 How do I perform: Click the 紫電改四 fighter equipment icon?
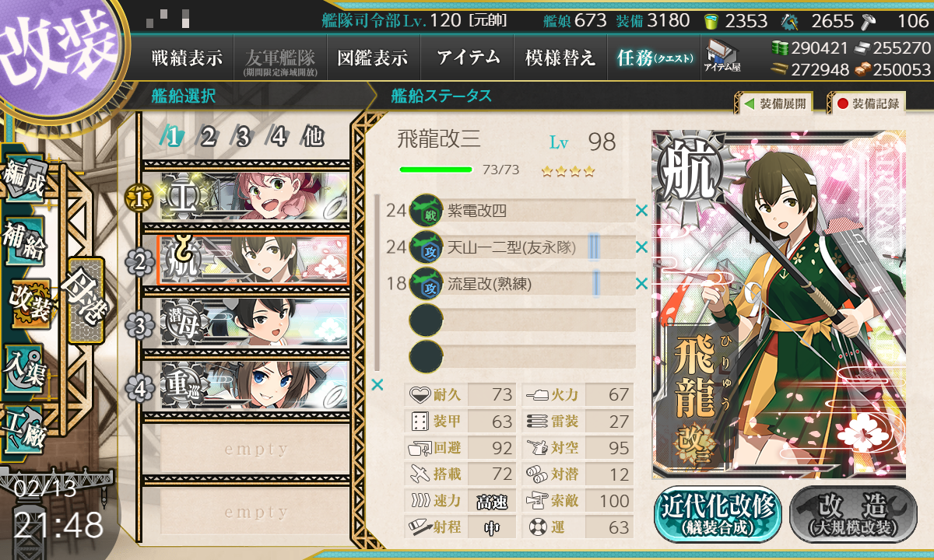[x=426, y=210]
